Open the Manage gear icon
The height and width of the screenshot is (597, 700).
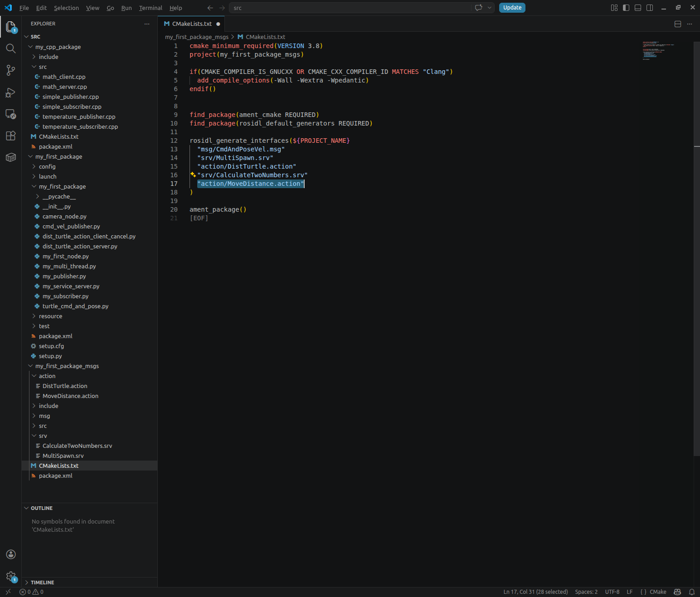tap(11, 576)
